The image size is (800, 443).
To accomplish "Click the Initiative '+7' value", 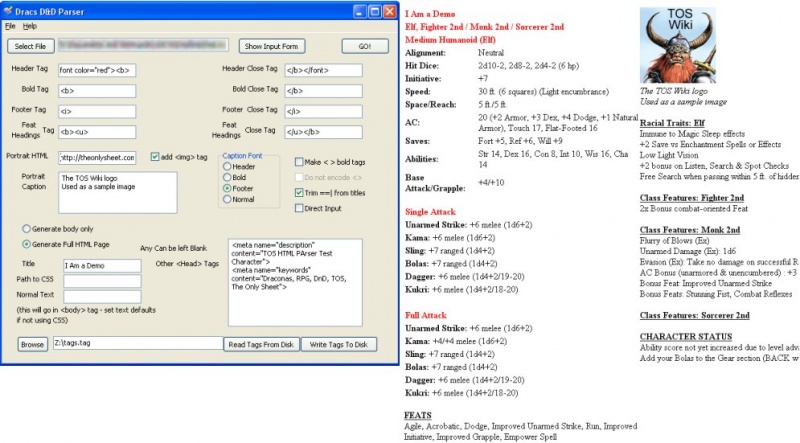I will (x=483, y=79).
